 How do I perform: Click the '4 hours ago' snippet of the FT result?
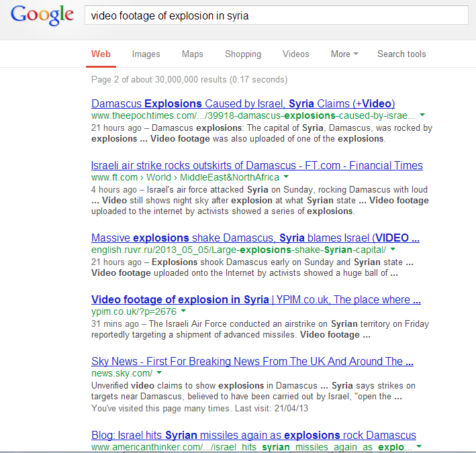click(260, 200)
